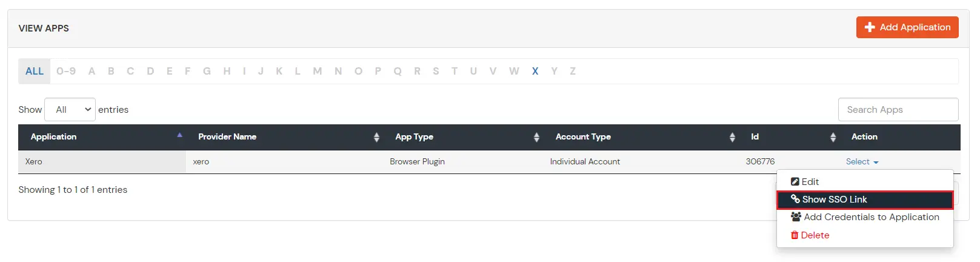Screen dimensions: 980x262
Task: Click the Add Application button
Action: [x=907, y=27]
